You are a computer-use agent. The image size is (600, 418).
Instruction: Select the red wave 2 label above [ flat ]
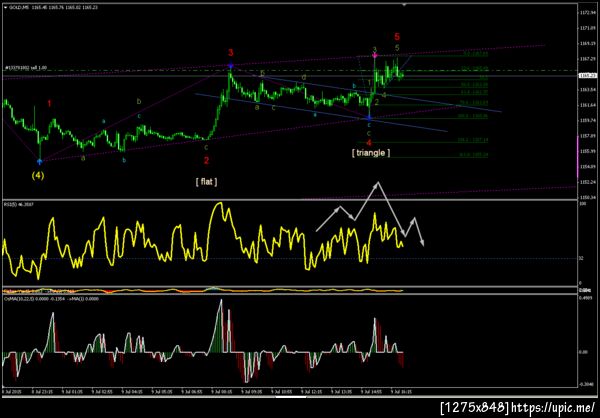click(206, 160)
